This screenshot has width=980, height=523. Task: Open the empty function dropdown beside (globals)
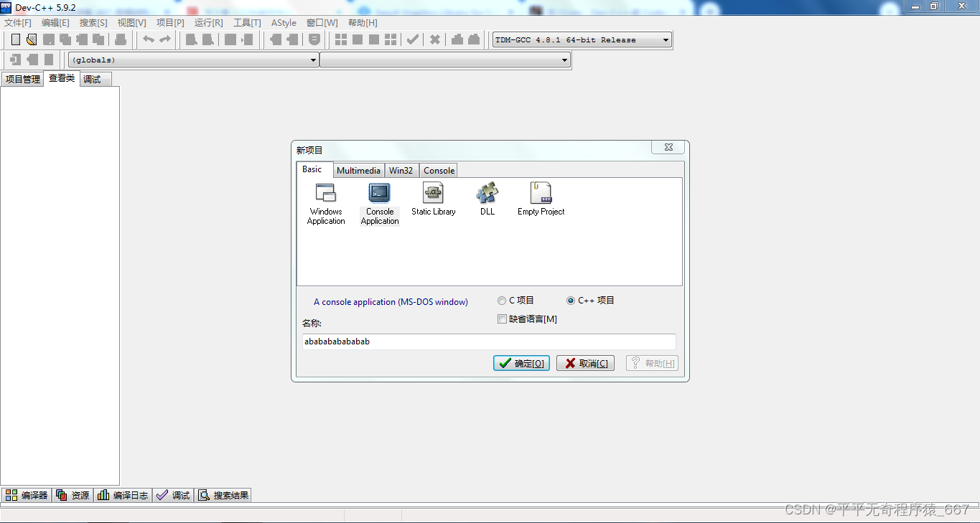pos(445,60)
